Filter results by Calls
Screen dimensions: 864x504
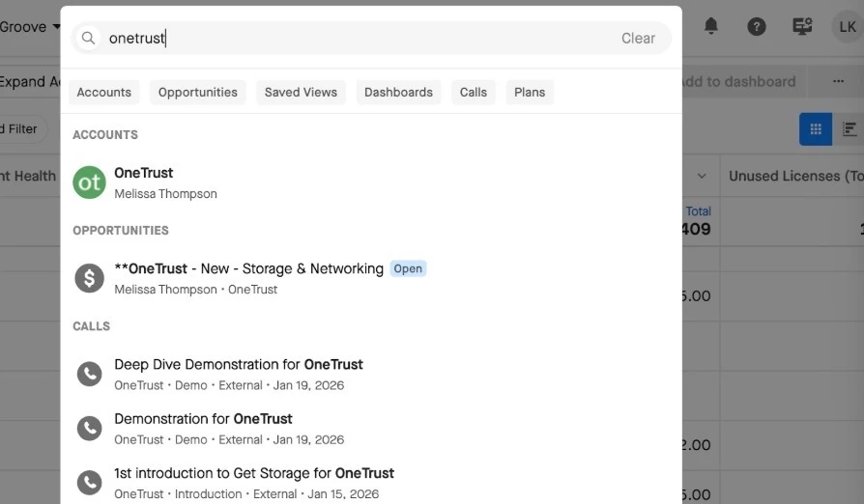(x=474, y=93)
